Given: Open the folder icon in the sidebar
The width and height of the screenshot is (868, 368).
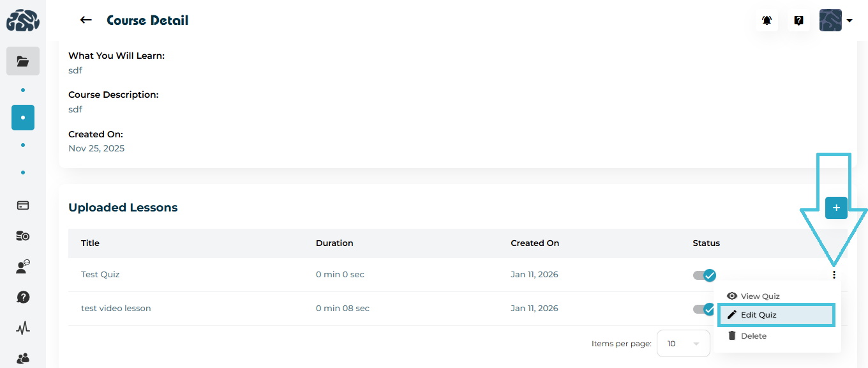Looking at the screenshot, I should [23, 61].
